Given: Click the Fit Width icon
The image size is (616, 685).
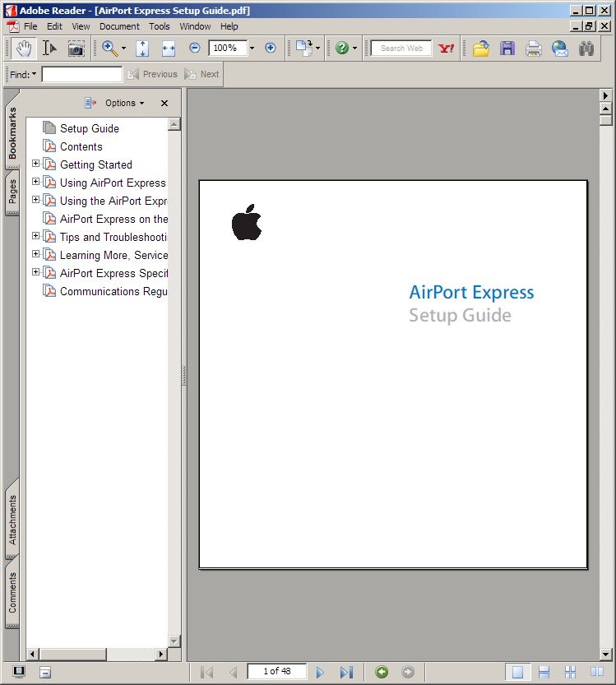Looking at the screenshot, I should click(169, 48).
